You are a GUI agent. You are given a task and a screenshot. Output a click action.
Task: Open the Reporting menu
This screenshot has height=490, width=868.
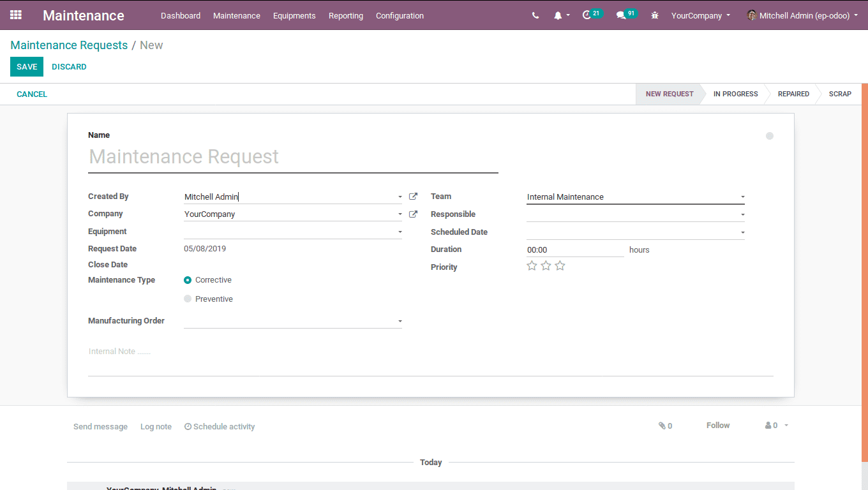[x=345, y=16]
